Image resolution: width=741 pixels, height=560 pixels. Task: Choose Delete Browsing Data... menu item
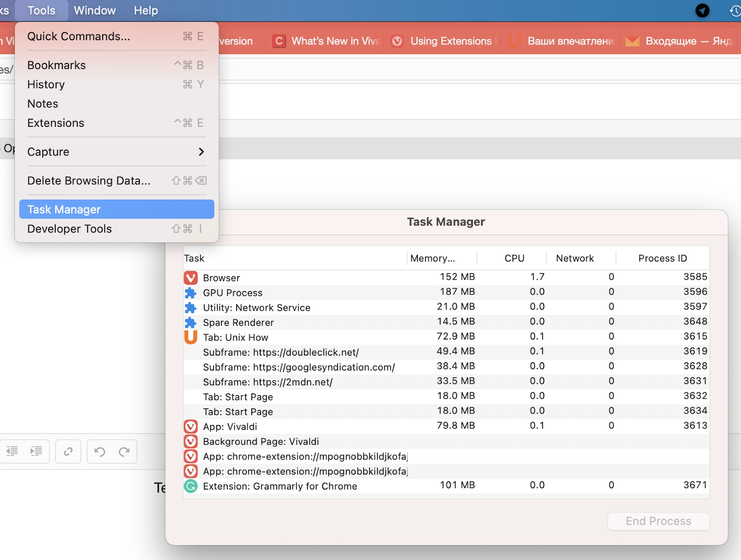(117, 181)
